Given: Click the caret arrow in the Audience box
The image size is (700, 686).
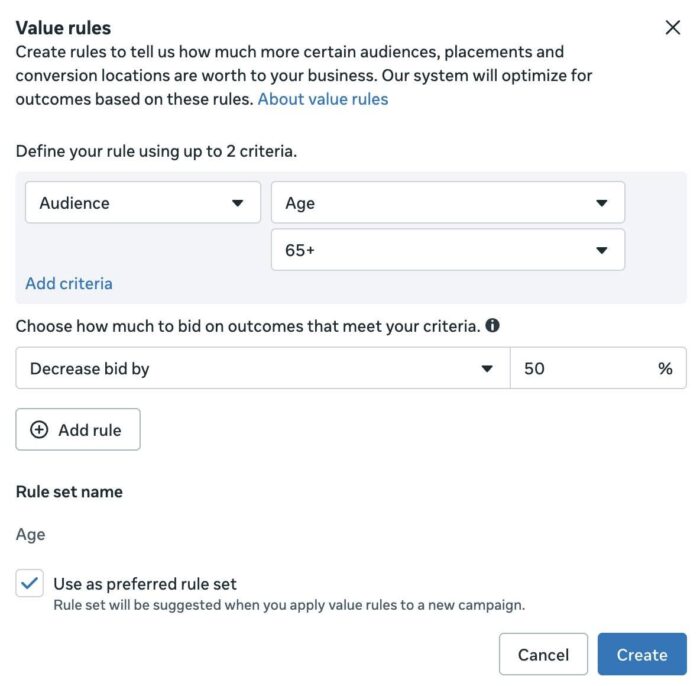Looking at the screenshot, I should (238, 203).
